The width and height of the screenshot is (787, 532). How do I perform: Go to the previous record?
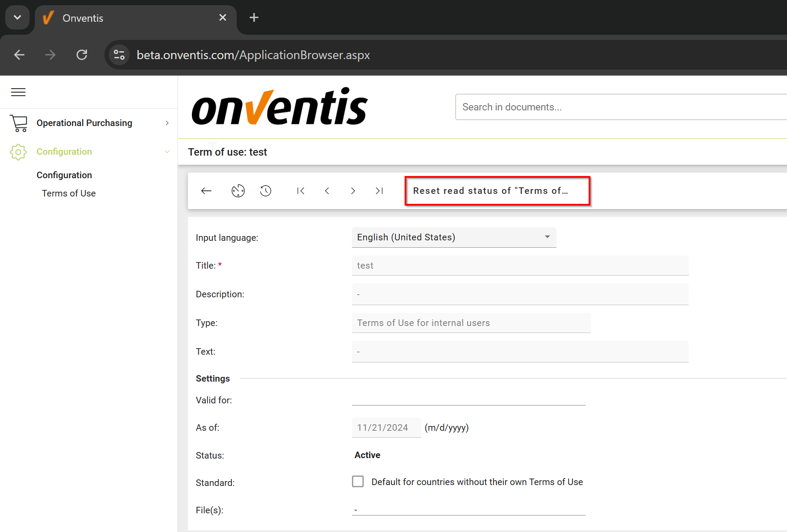pos(327,191)
